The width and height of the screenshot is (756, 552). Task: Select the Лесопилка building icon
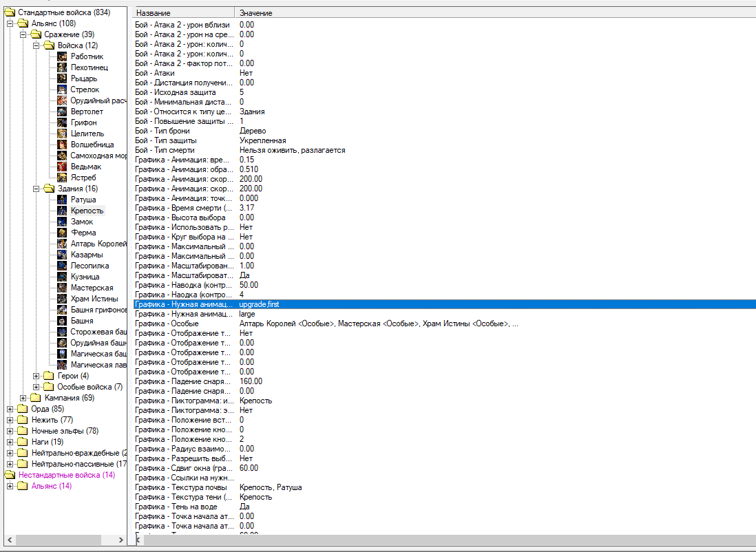click(62, 266)
